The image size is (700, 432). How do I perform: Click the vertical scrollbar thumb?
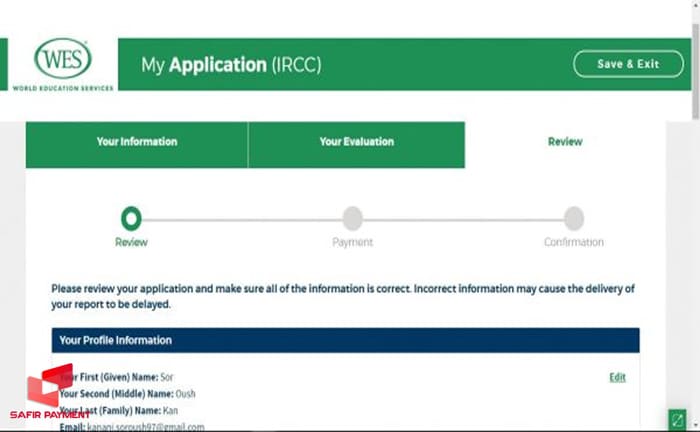click(x=694, y=60)
